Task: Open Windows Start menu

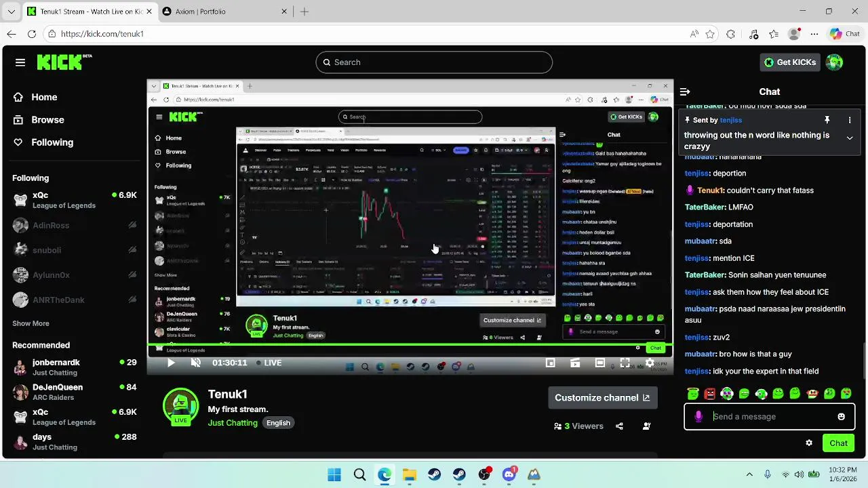Action: point(334,474)
